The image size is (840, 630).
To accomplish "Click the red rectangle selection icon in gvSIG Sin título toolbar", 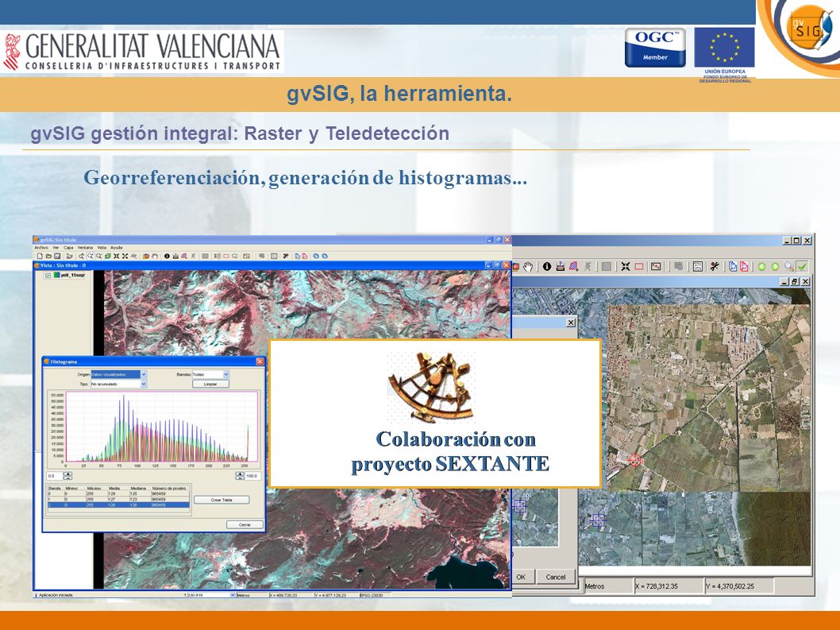I will (x=226, y=256).
